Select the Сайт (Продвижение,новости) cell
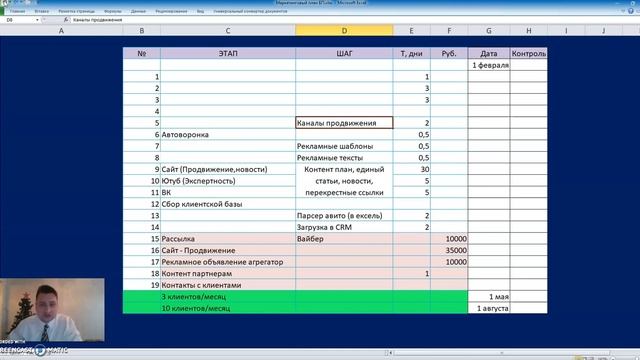Screen dimensions: 640x360 coord(228,169)
